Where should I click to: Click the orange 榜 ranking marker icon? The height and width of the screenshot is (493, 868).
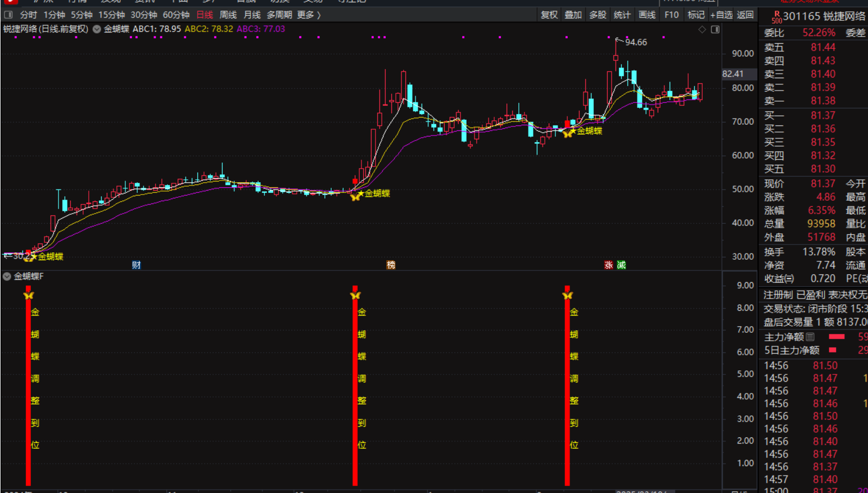391,265
